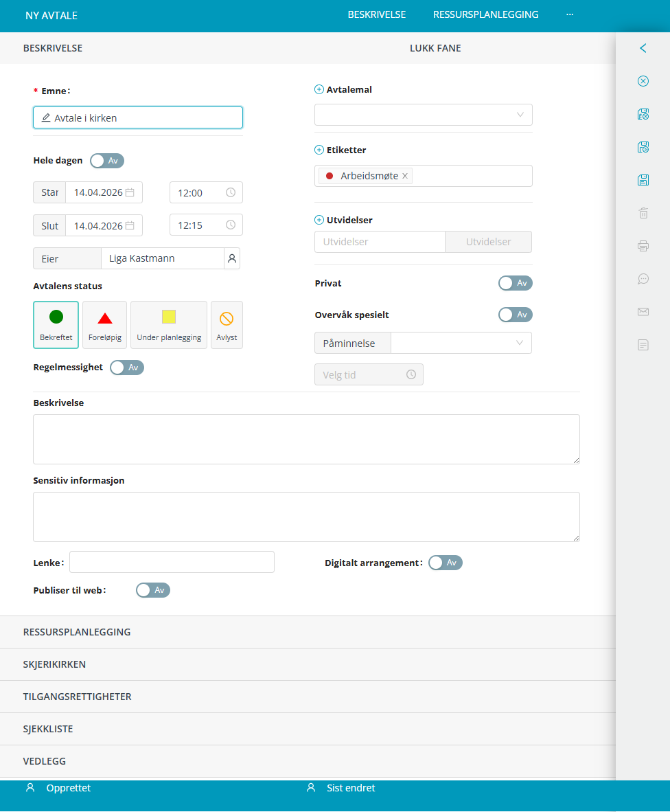Click the Lukk fane button
This screenshot has height=812, width=670.
(x=435, y=48)
